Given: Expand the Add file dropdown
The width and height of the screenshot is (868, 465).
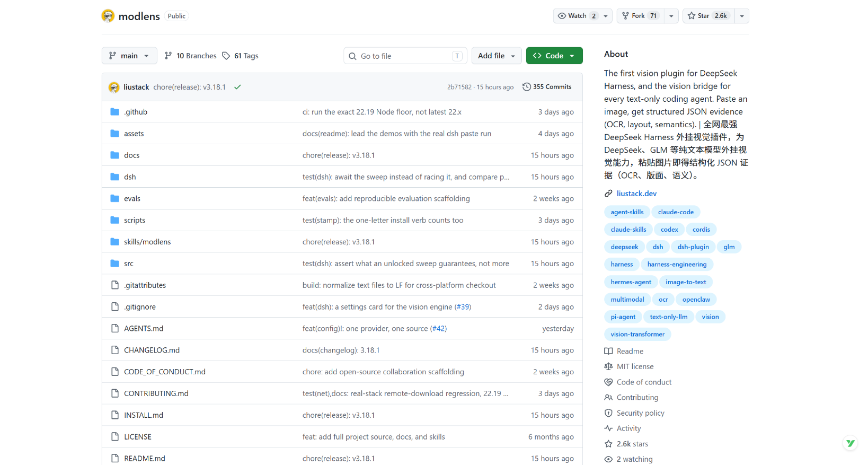Looking at the screenshot, I should click(497, 56).
